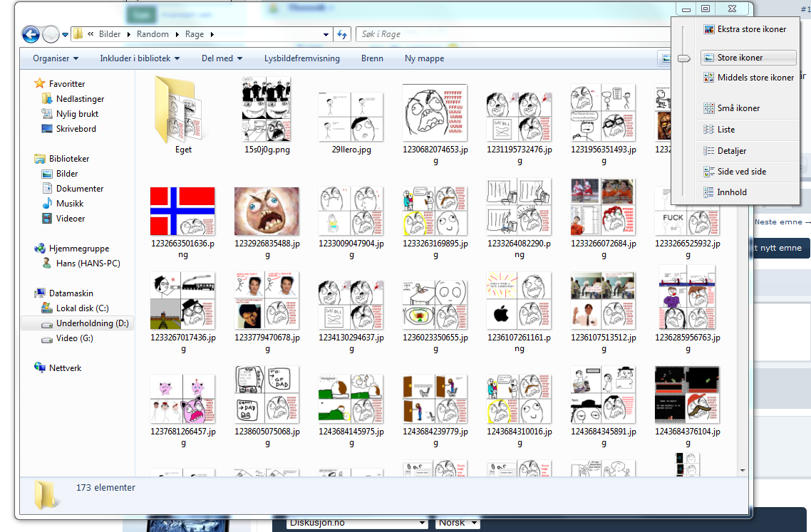
Task: Select Norwegian flag image 1232663501636.png
Action: point(182,211)
